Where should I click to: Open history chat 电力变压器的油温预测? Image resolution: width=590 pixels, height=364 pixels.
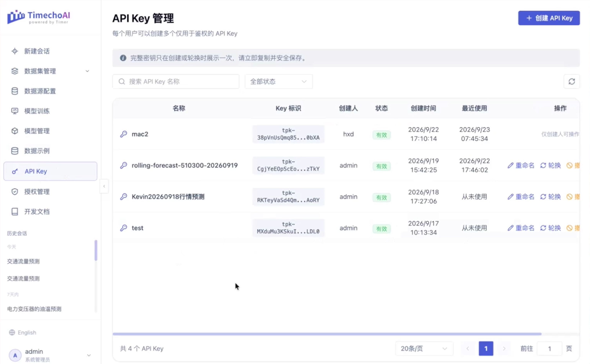point(34,309)
